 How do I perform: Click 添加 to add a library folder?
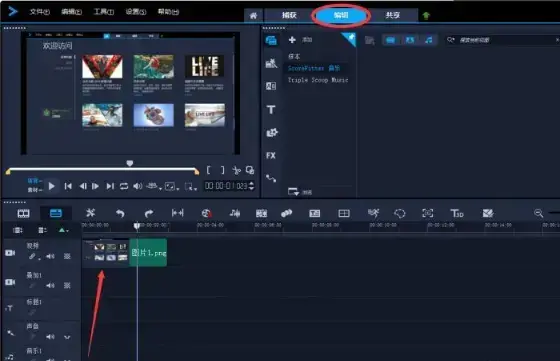click(x=300, y=40)
